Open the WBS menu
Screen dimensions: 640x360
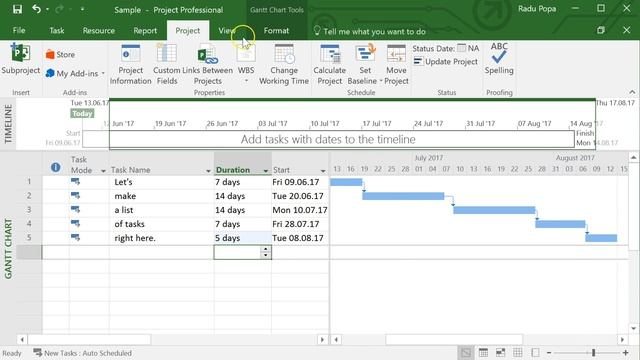pyautogui.click(x=246, y=63)
